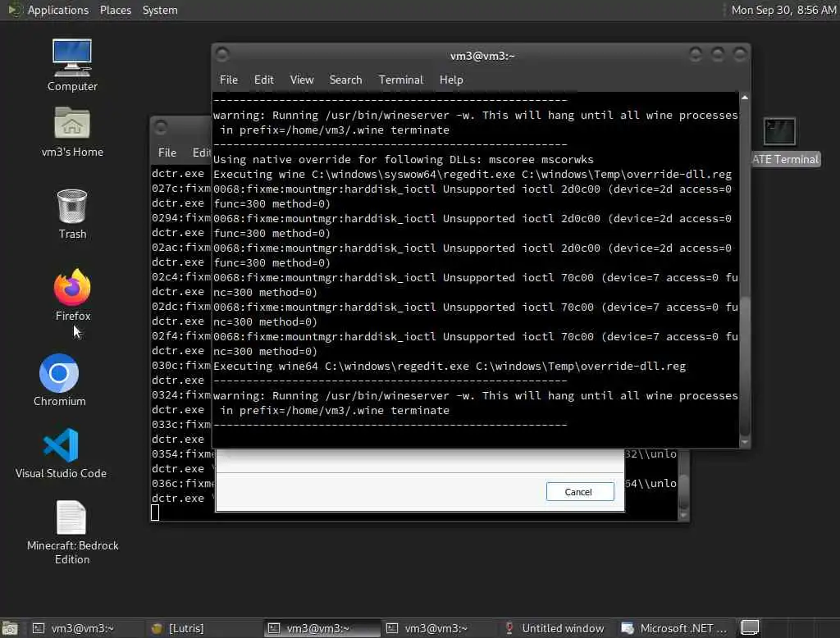Screen dimensions: 840x638
Task: Click the front terminal scrollbar up arrow
Action: coord(744,98)
